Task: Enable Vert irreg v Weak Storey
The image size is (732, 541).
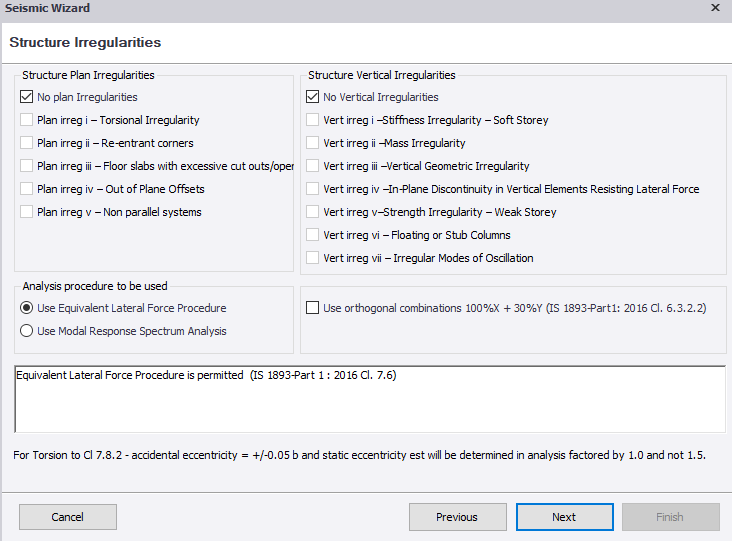Action: click(x=312, y=212)
